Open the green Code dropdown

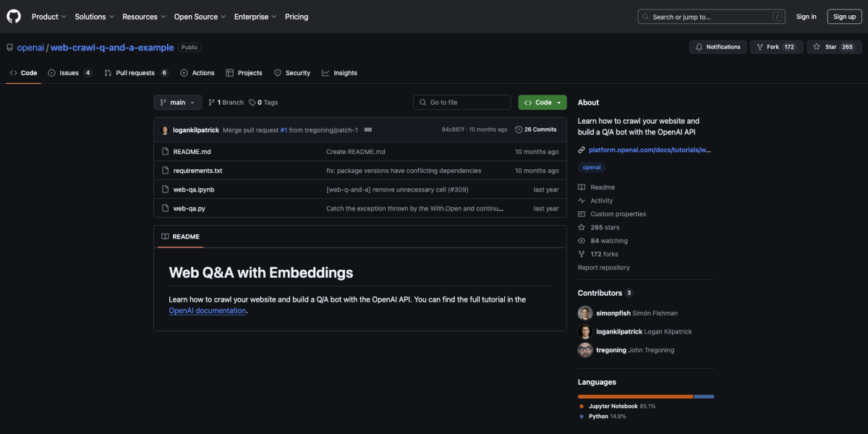542,103
